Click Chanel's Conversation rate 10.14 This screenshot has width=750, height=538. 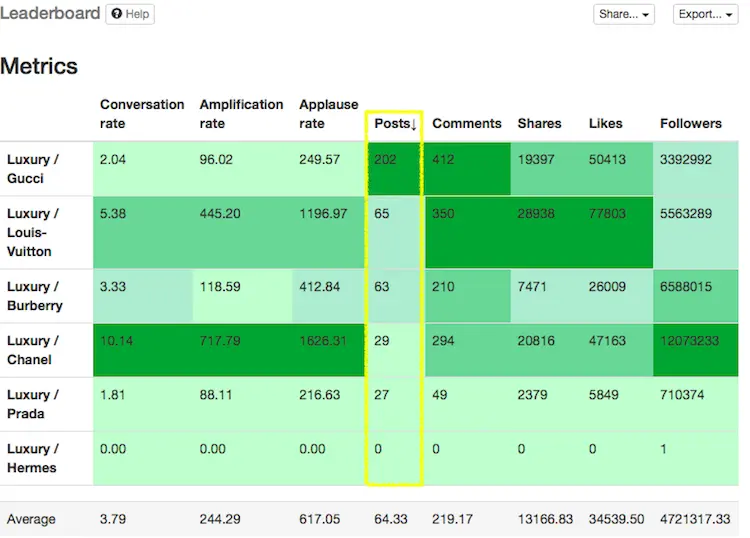pos(117,340)
